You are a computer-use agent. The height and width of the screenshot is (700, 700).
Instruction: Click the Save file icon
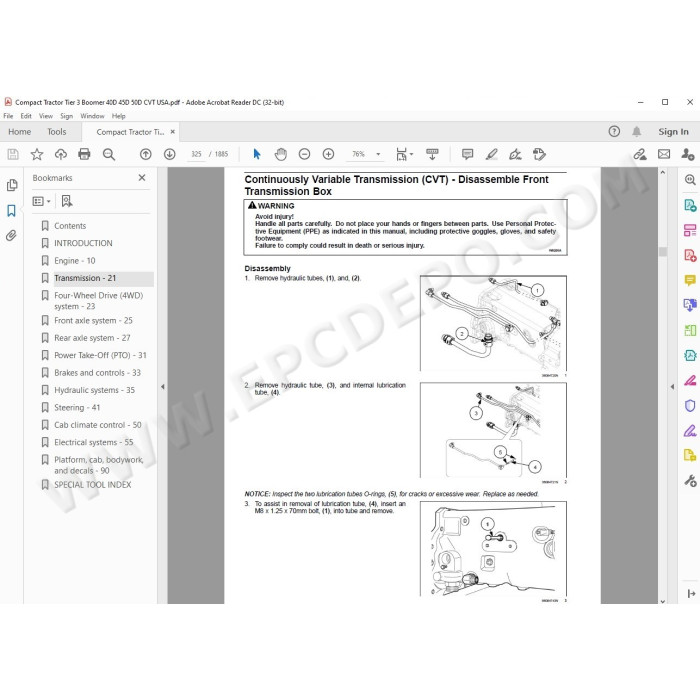pyautogui.click(x=13, y=154)
